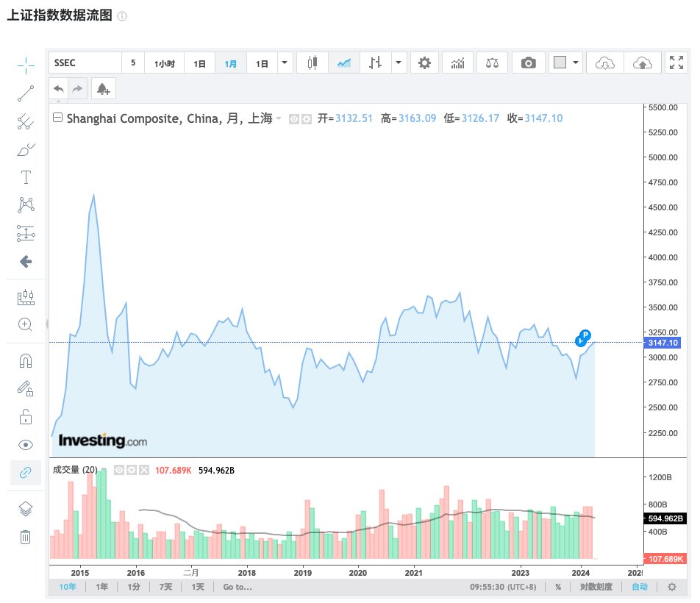The image size is (700, 603).
Task: Select the 1月 interval tab
Action: pos(231,63)
